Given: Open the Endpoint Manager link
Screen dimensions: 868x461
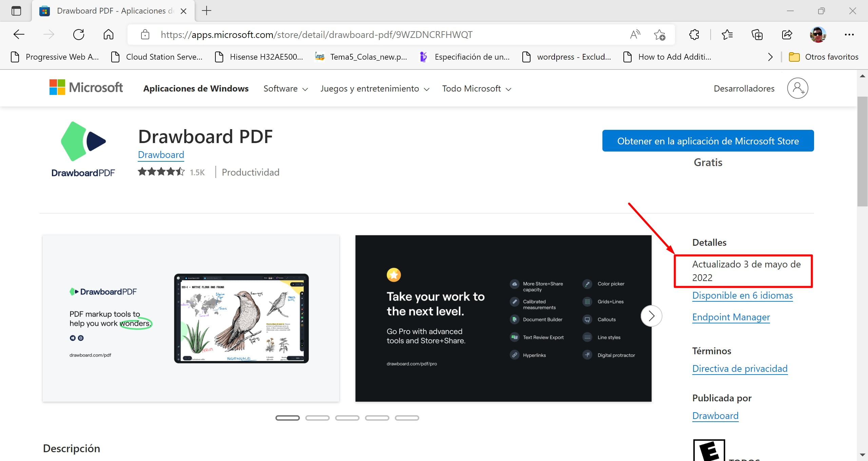Looking at the screenshot, I should (731, 317).
